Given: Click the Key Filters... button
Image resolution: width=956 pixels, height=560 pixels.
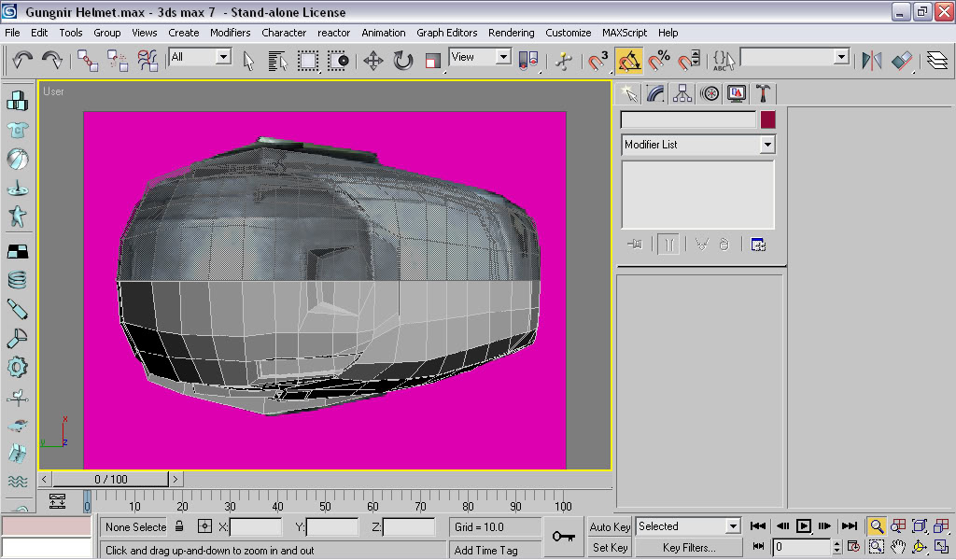Looking at the screenshot, I should [x=688, y=548].
